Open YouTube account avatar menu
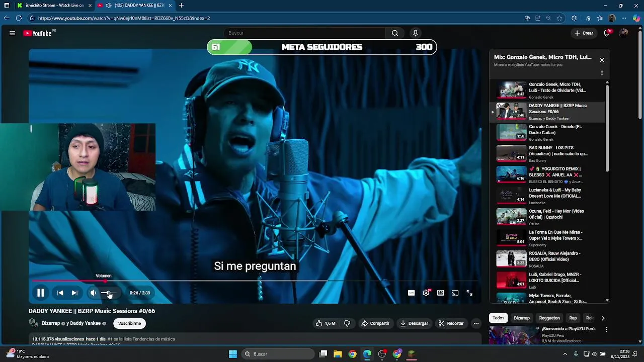Screen dimensions: 644x362 pos(624,33)
